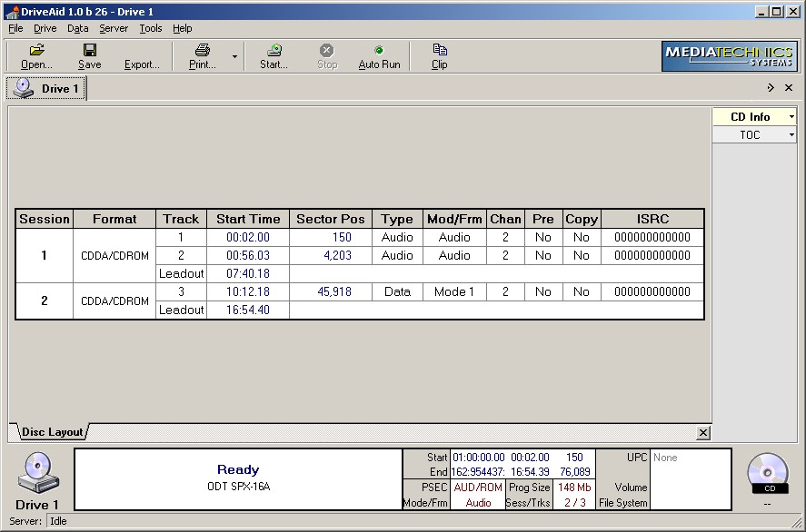The width and height of the screenshot is (806, 532).
Task: Open the dropdown arrow next to Print
Action: [x=234, y=56]
